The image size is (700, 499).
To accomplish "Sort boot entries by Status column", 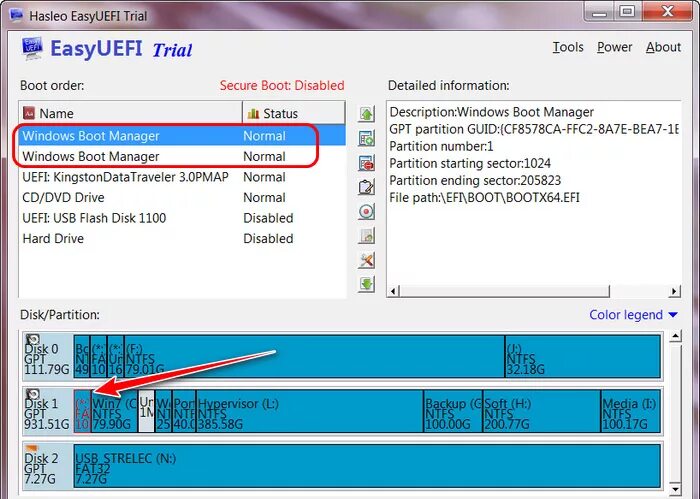I will click(294, 113).
